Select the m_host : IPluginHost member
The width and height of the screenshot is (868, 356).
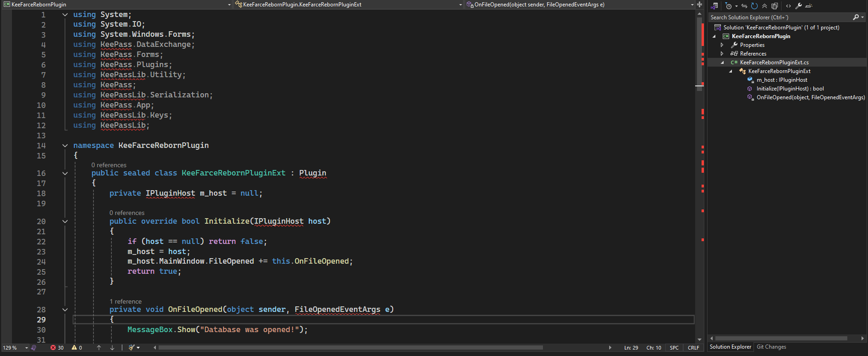click(x=782, y=80)
